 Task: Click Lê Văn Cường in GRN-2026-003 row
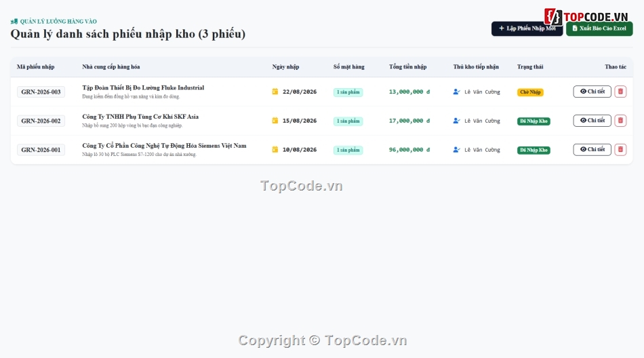[482, 92]
